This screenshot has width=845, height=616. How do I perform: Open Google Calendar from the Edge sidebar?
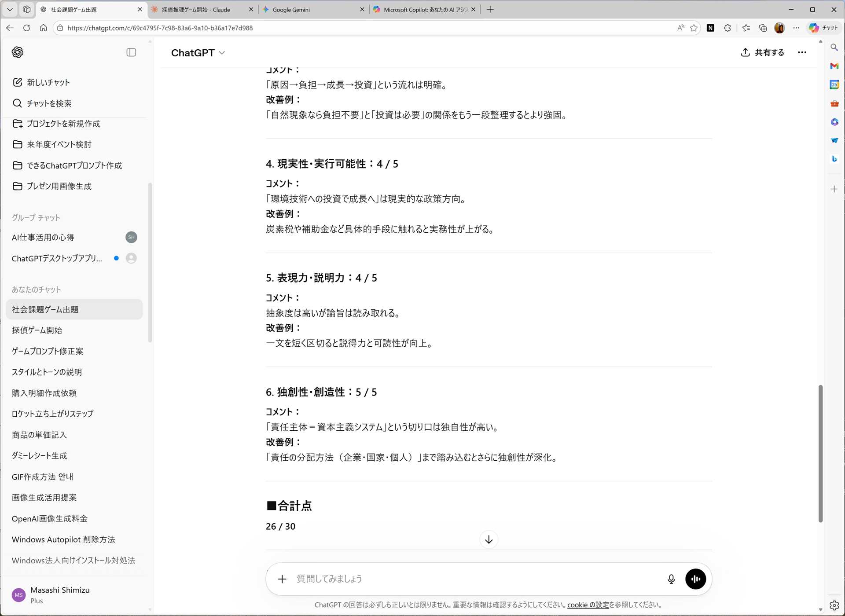pos(834,84)
